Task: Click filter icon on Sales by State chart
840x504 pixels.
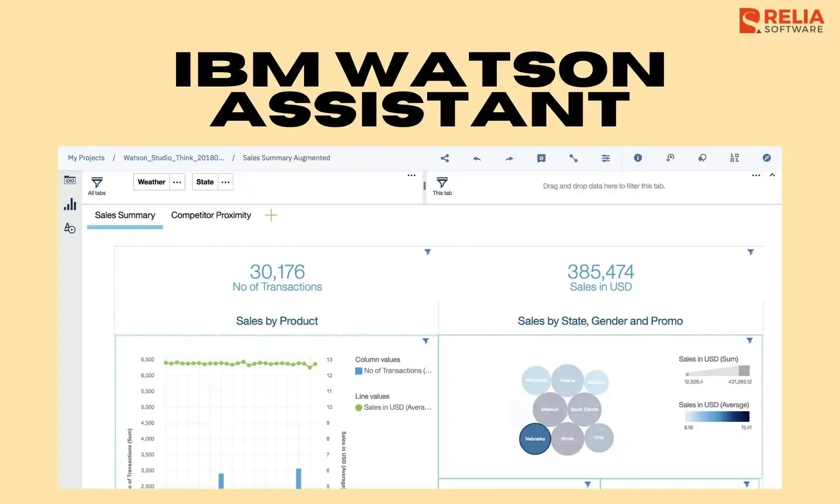Action: (749, 341)
